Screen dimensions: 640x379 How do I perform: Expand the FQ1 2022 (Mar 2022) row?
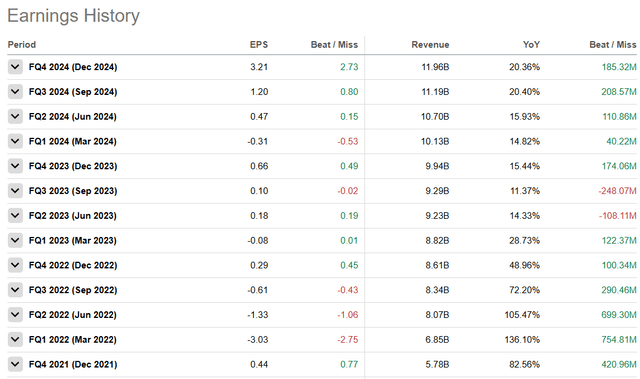pyautogui.click(x=15, y=340)
